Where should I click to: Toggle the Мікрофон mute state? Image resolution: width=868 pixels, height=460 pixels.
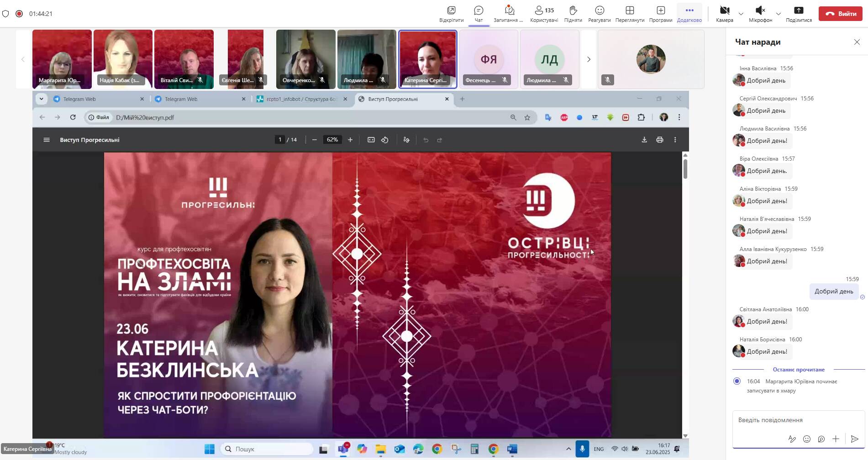(760, 14)
